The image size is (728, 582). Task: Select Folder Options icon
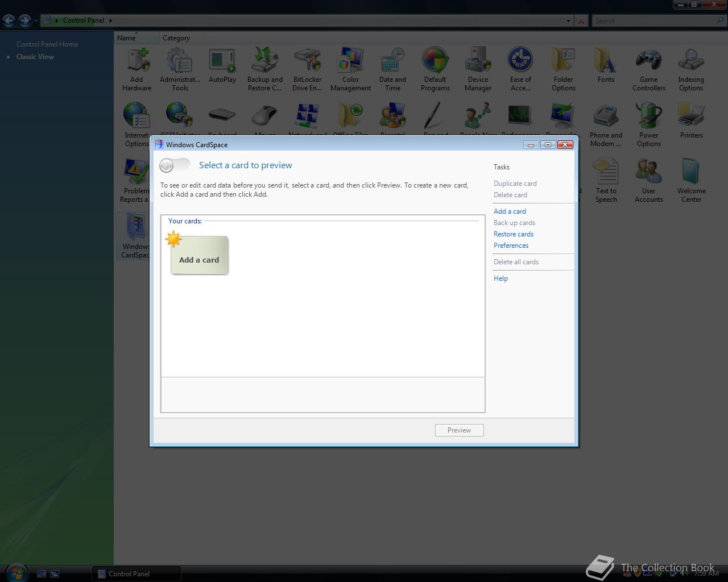click(x=563, y=69)
